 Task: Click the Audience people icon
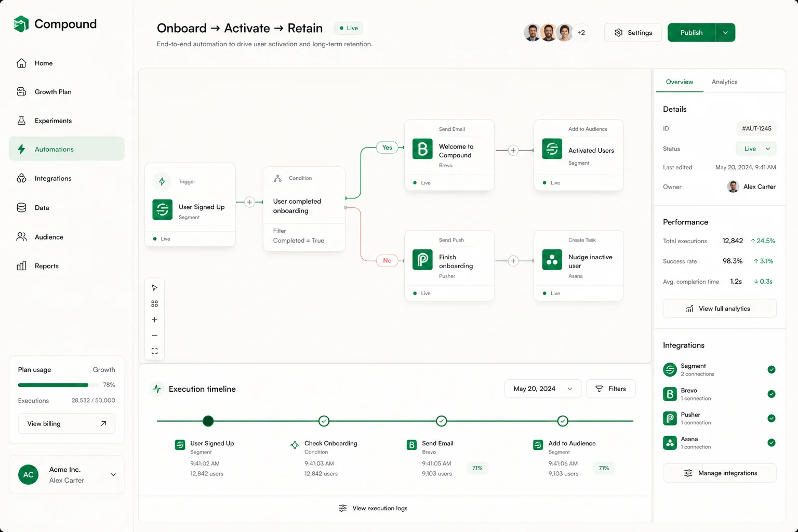click(x=21, y=237)
